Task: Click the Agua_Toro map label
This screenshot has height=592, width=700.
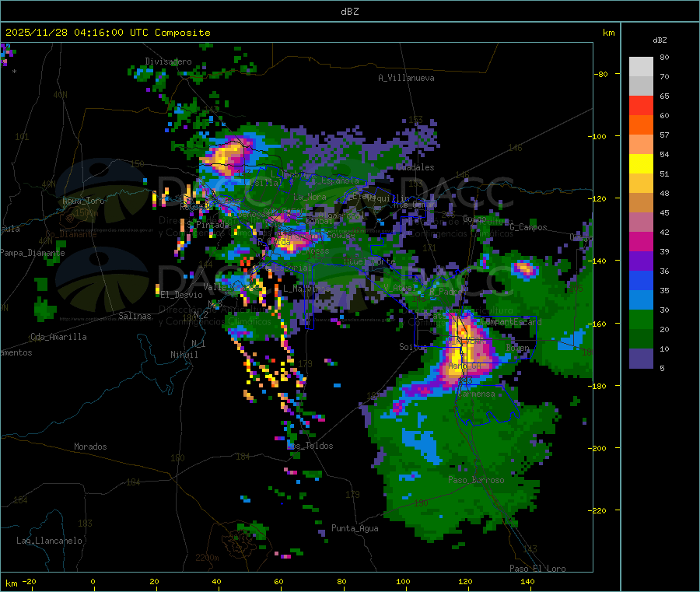Action: click(x=83, y=201)
